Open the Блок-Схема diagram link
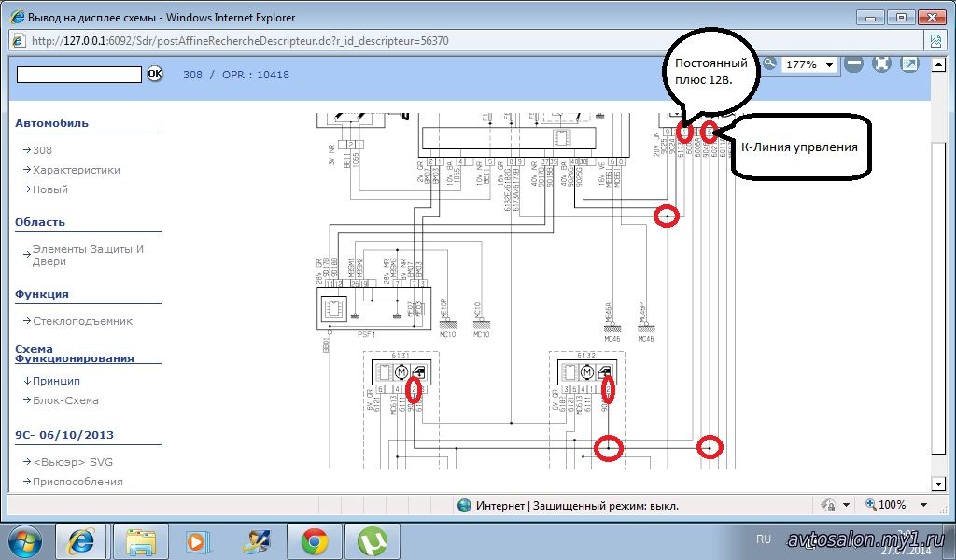Viewport: 956px width, 560px height. [x=65, y=400]
